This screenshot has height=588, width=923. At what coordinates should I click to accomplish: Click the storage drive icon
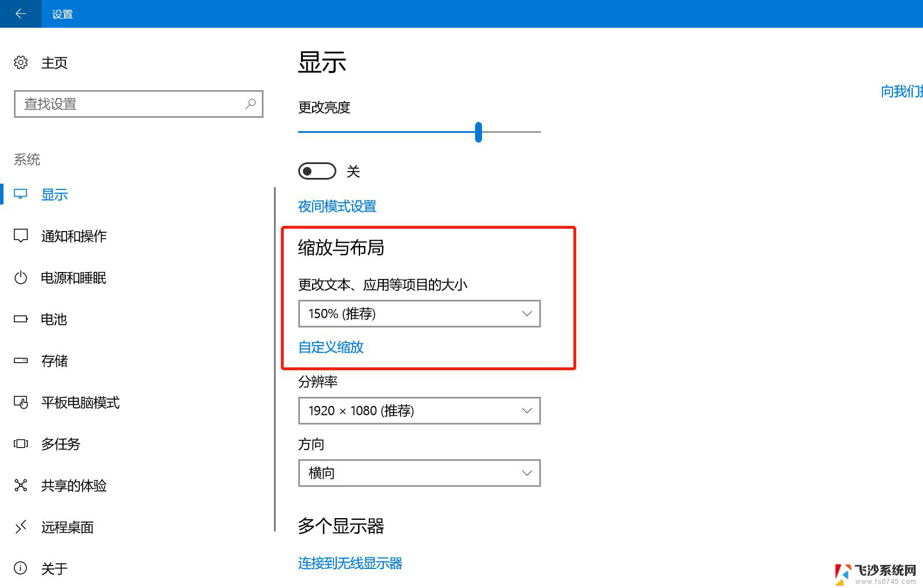(21, 360)
